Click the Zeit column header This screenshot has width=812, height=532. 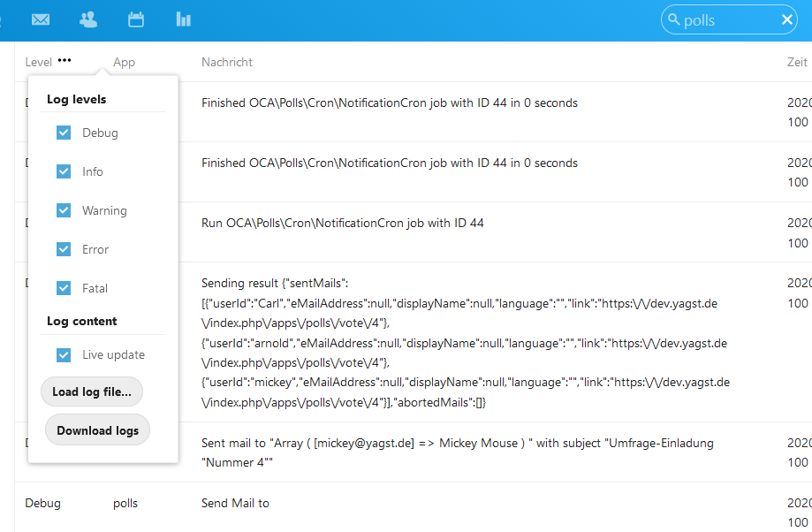797,62
